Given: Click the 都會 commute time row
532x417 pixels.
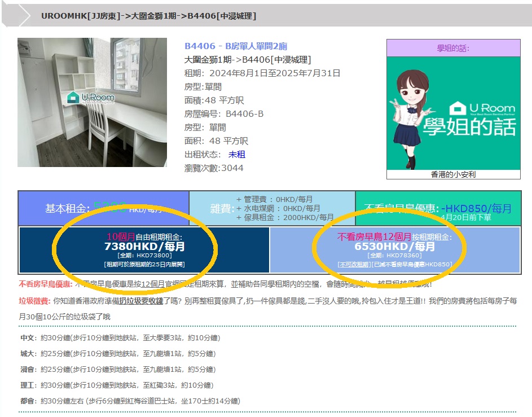Looking at the screenshot, I should point(130,401).
